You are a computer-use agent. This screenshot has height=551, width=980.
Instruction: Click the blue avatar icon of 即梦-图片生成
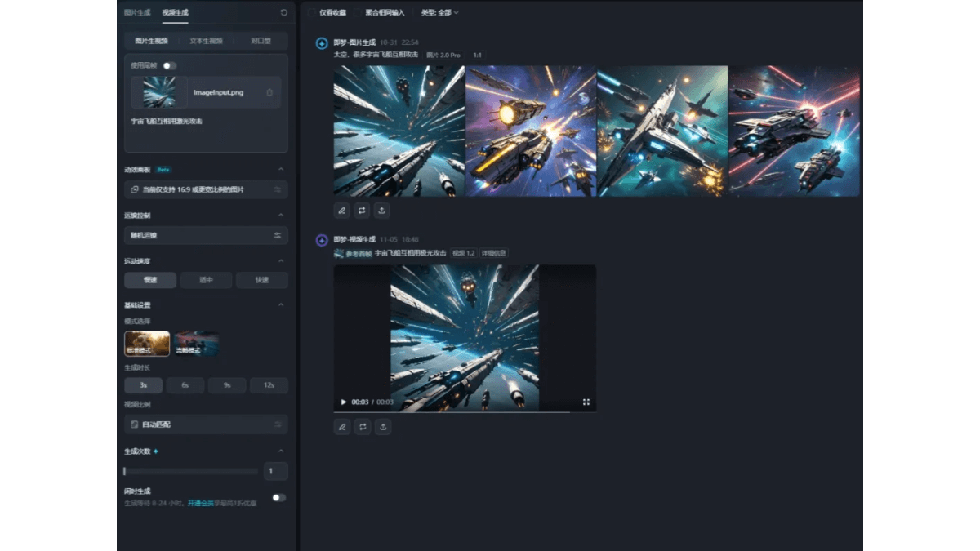coord(322,42)
